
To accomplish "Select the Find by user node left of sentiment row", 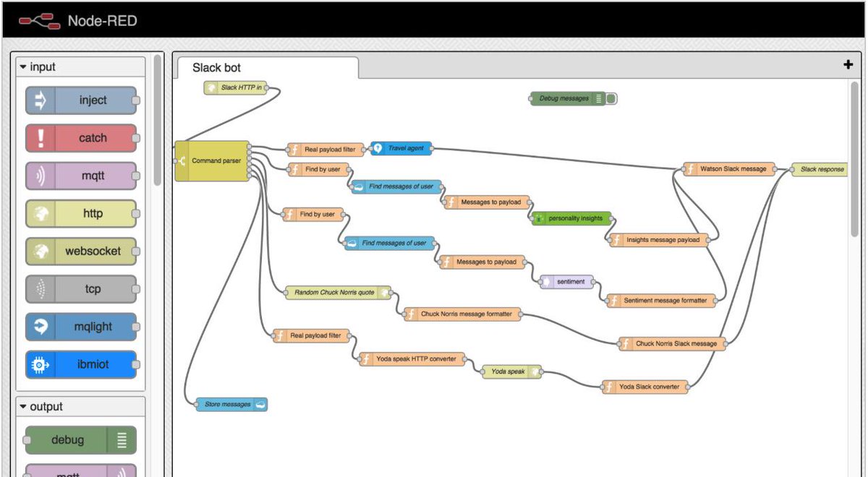I will point(313,214).
